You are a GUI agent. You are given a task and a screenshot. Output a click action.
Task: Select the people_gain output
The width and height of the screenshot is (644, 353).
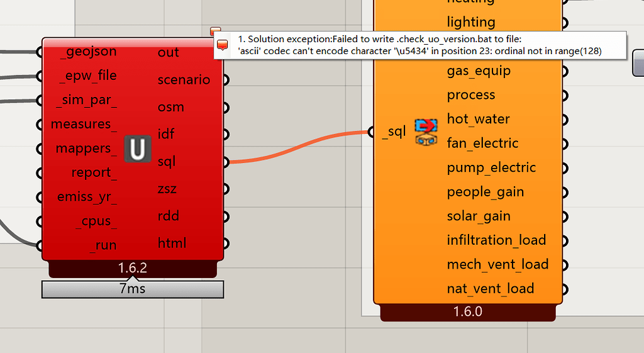click(486, 192)
